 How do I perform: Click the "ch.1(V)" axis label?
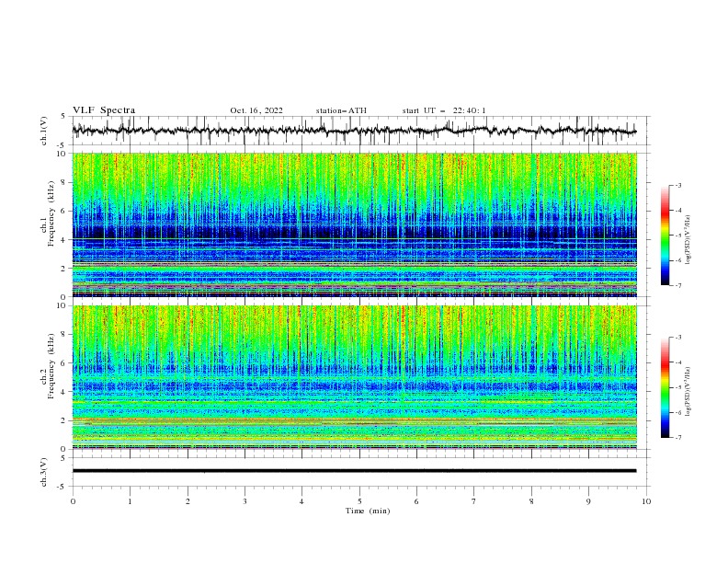(x=44, y=131)
